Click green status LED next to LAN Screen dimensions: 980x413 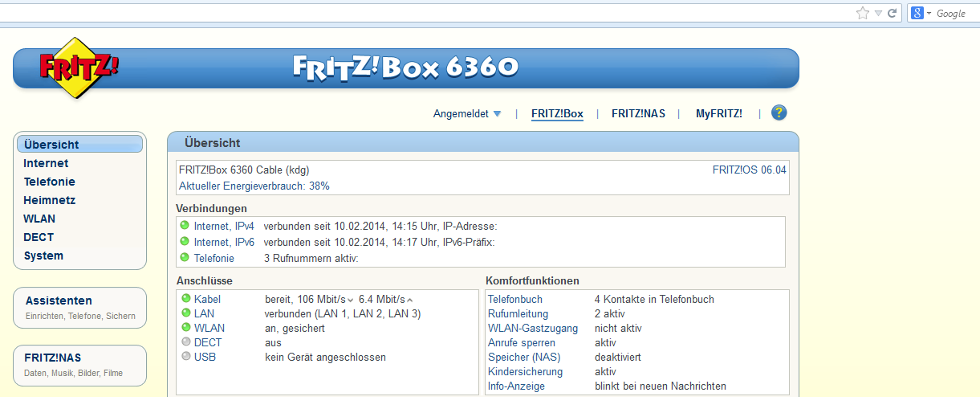[x=186, y=313]
